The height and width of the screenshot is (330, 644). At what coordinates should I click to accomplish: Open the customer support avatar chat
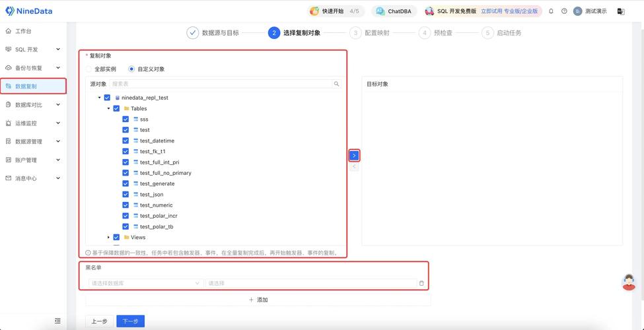tap(629, 282)
